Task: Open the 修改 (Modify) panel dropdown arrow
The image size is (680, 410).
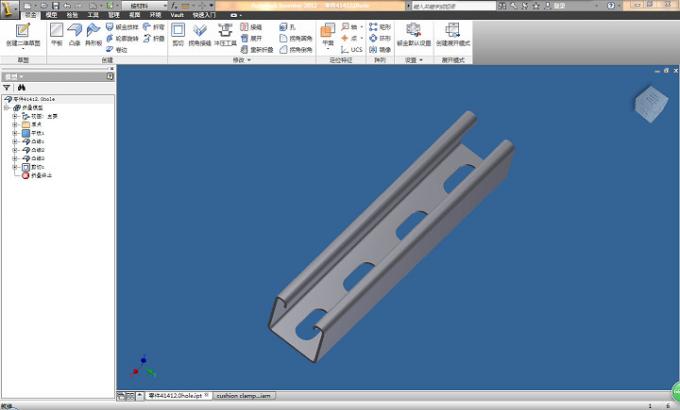Action: [x=249, y=60]
